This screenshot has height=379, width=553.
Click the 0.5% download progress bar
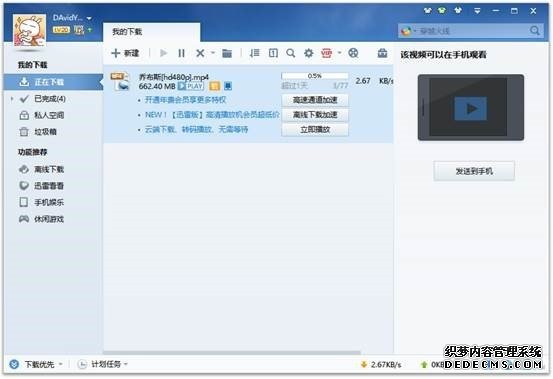tap(315, 76)
